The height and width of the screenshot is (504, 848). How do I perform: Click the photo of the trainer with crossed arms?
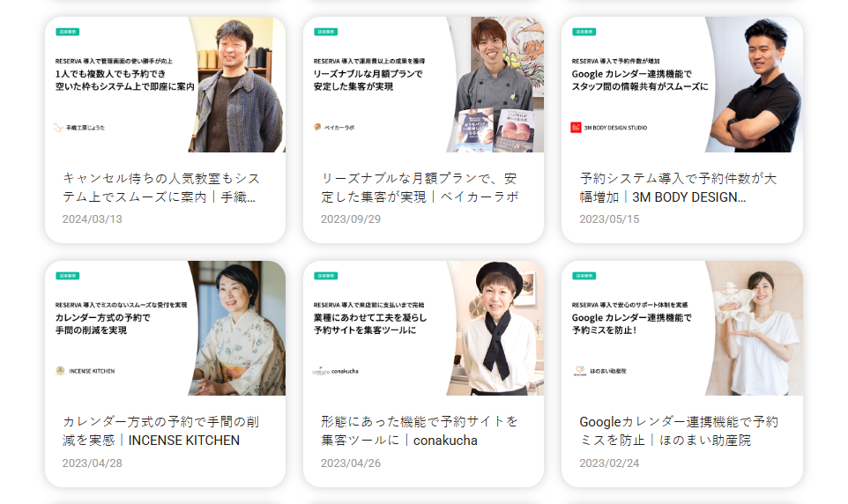click(755, 85)
